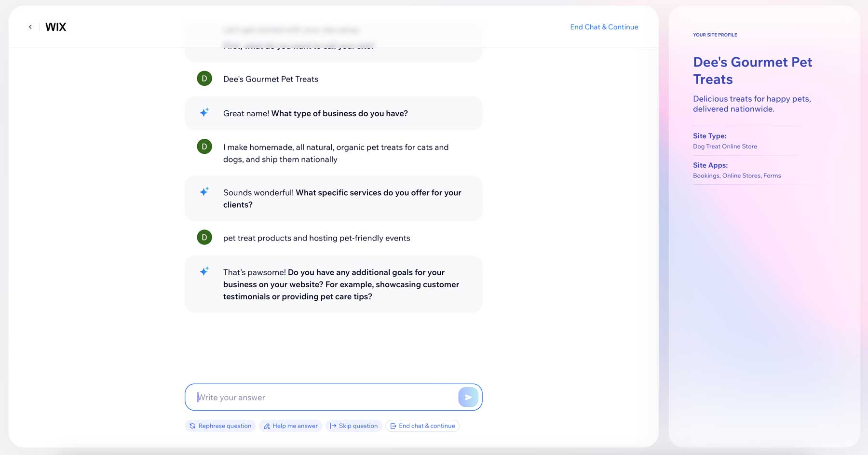Click the AI message about additional business goals

click(341, 284)
